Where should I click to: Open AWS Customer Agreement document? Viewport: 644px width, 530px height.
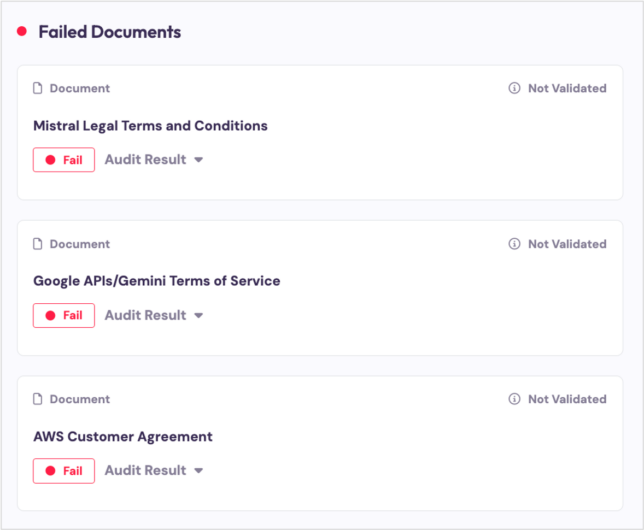(x=122, y=436)
